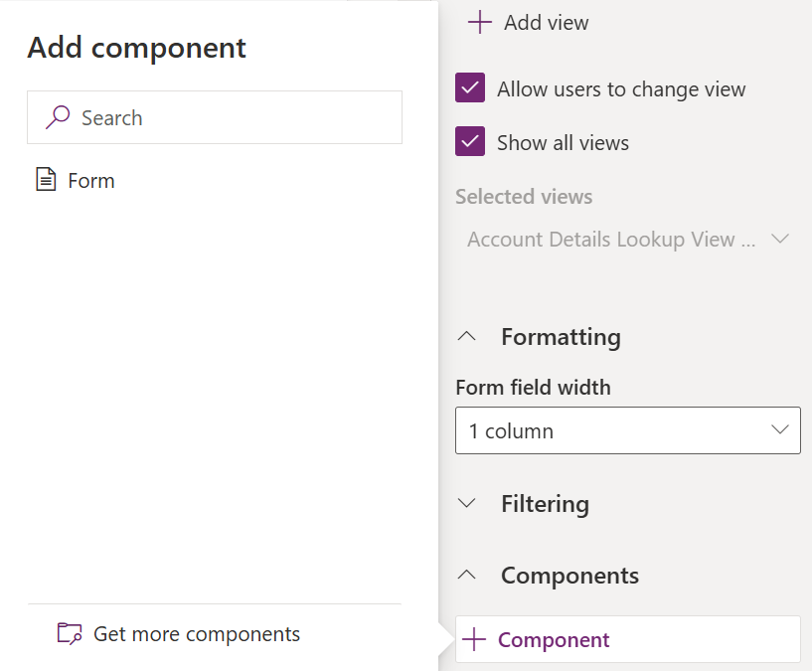
Task: Click the plus icon next to Add view
Action: click(480, 22)
